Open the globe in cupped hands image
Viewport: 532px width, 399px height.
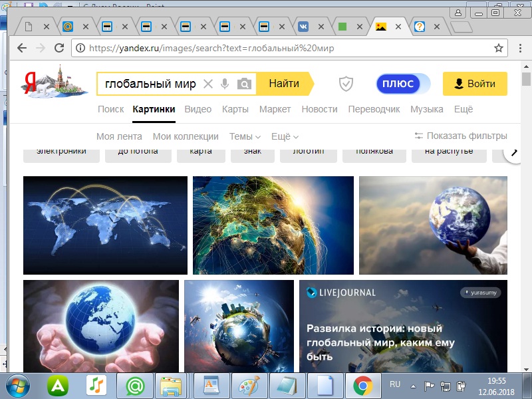click(101, 326)
